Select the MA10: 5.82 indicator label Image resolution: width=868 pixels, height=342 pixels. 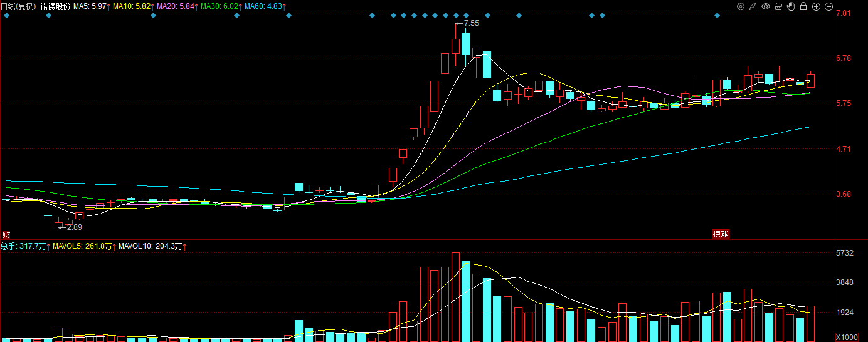[x=134, y=6]
